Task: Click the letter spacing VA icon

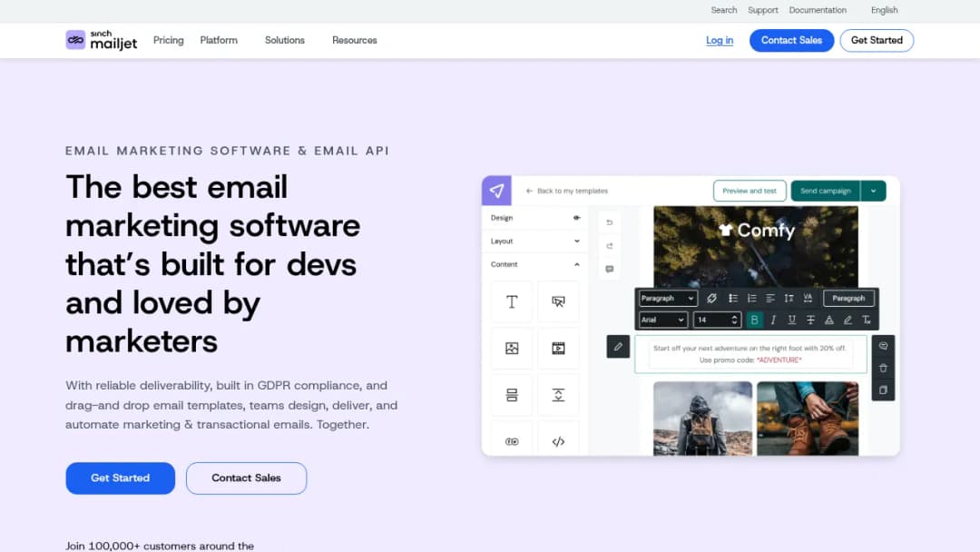Action: coord(808,298)
